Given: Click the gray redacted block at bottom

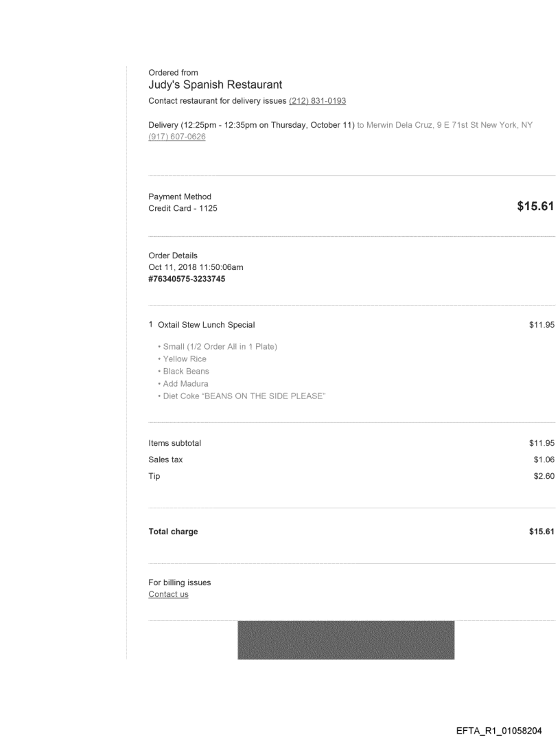Looking at the screenshot, I should tap(346, 640).
